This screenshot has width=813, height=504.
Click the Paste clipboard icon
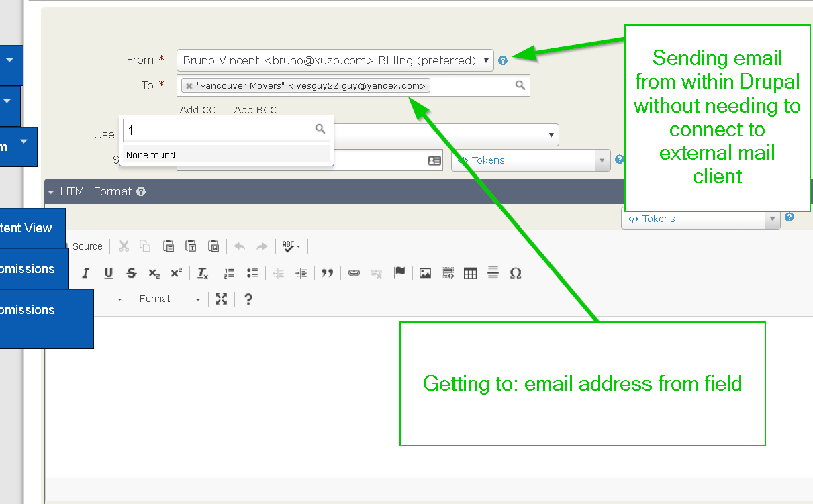pyautogui.click(x=169, y=246)
